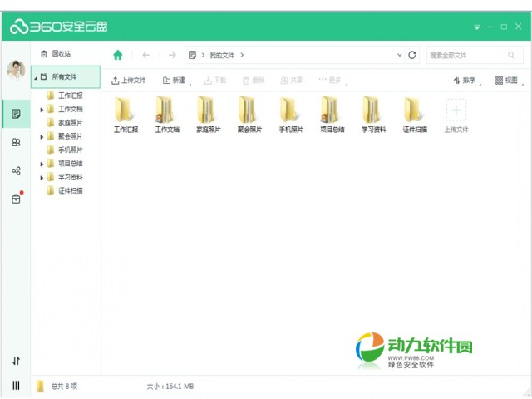Open the safe box icon with red dot
The image size is (532, 399).
click(16, 199)
